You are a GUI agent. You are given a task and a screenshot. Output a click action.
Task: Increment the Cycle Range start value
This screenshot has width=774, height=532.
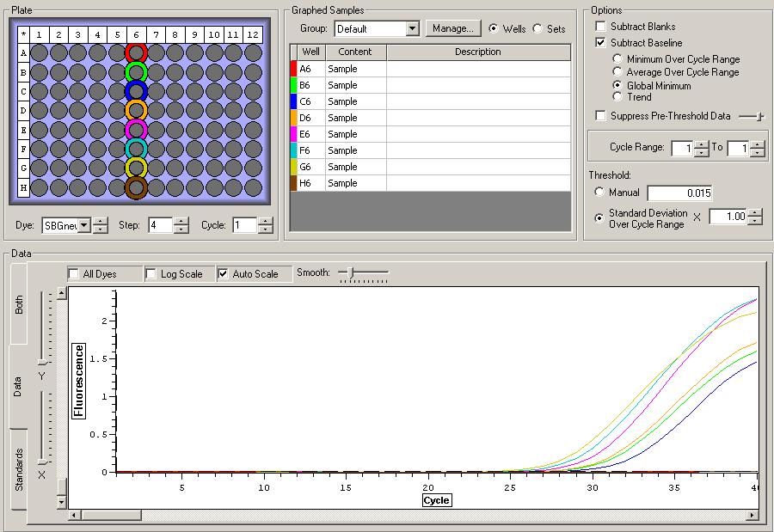coord(702,144)
